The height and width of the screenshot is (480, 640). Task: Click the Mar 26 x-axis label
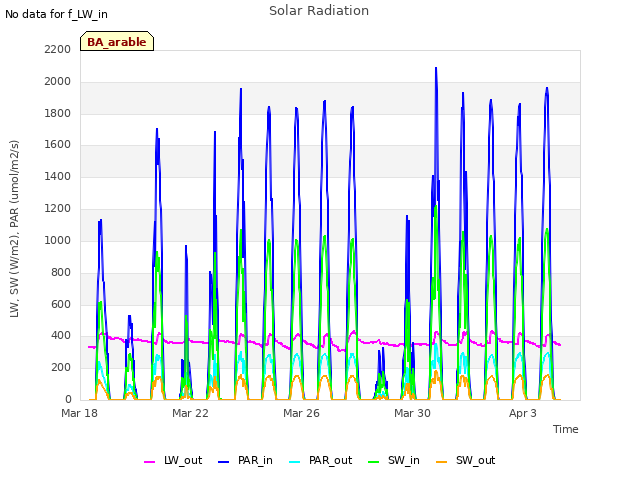coord(301,413)
